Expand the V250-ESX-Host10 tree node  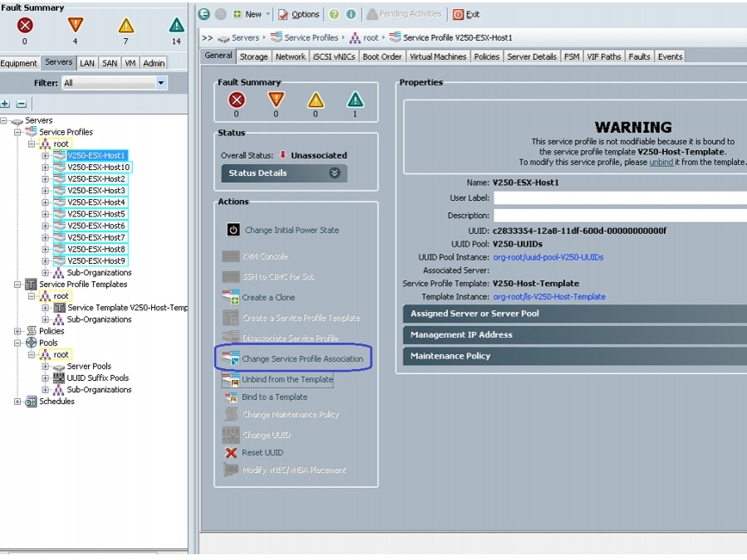[46, 167]
